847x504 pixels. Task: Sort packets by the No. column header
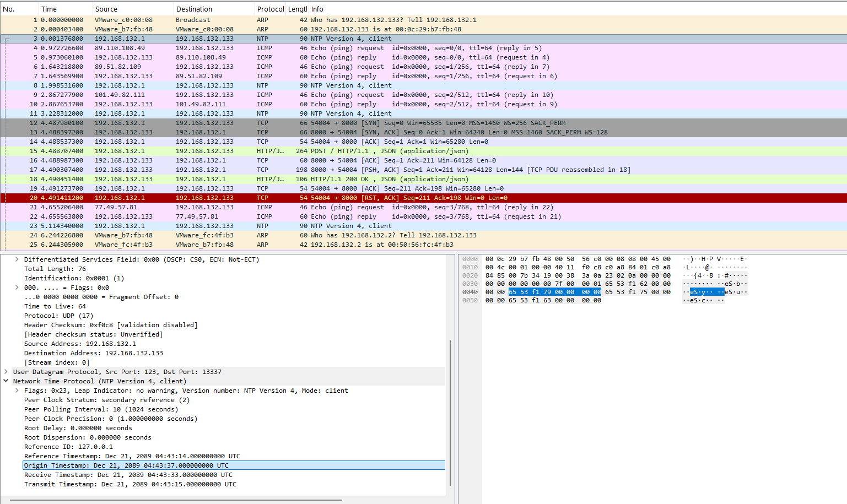(19, 9)
